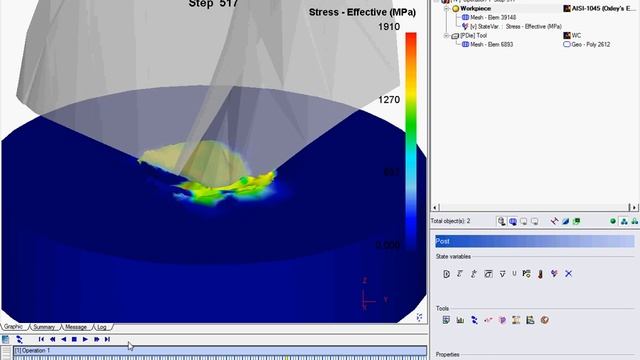Viewport: 640px width, 360px height.
Task: Click the blue object tree icon
Action: [624, 221]
